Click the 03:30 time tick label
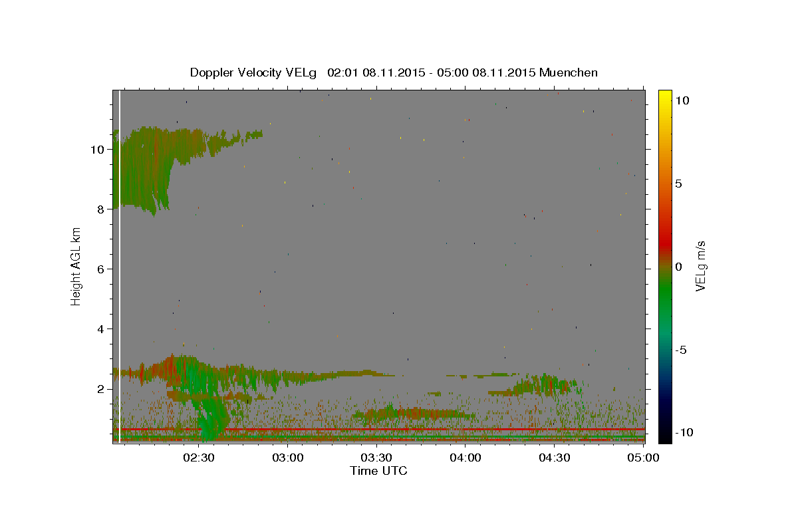This screenshot has width=798, height=532. (376, 458)
